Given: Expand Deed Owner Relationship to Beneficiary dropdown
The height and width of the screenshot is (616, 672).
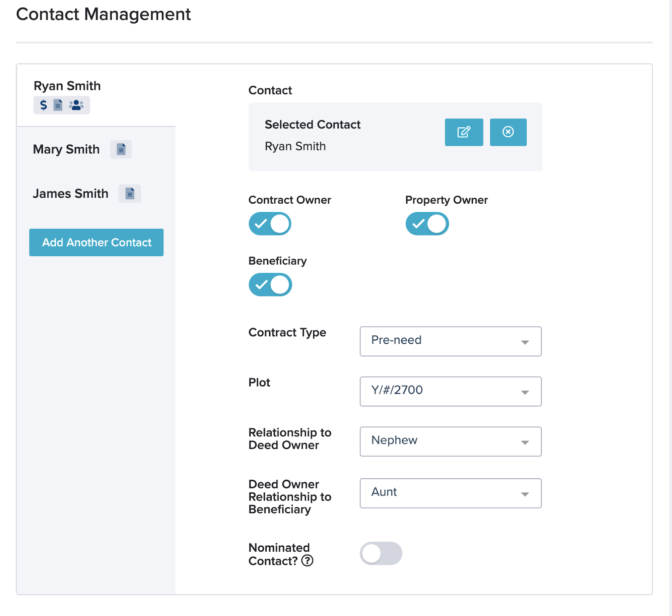Looking at the screenshot, I should pyautogui.click(x=450, y=493).
